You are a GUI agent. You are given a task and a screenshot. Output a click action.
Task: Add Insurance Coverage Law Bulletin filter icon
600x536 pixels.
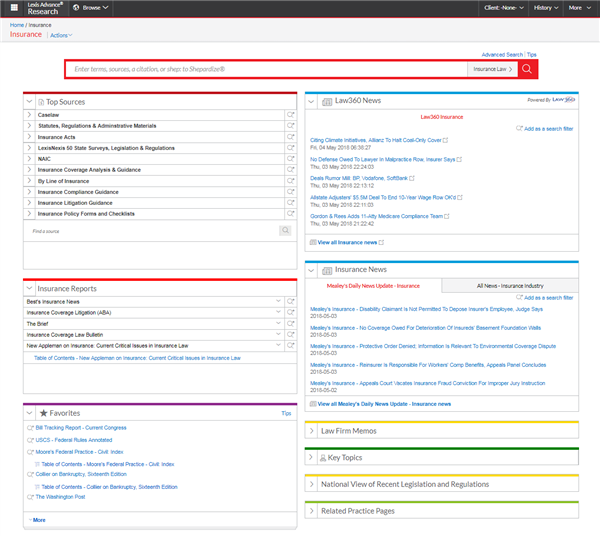(291, 334)
